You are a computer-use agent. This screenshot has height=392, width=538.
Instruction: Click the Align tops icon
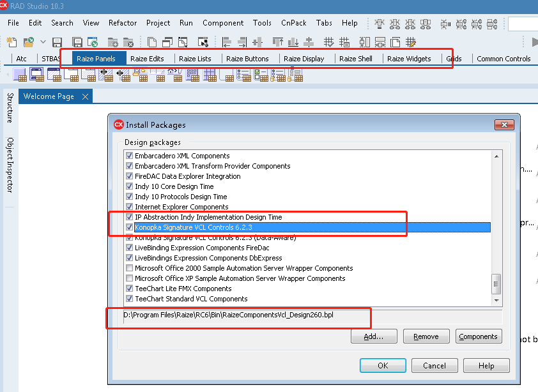click(x=277, y=42)
